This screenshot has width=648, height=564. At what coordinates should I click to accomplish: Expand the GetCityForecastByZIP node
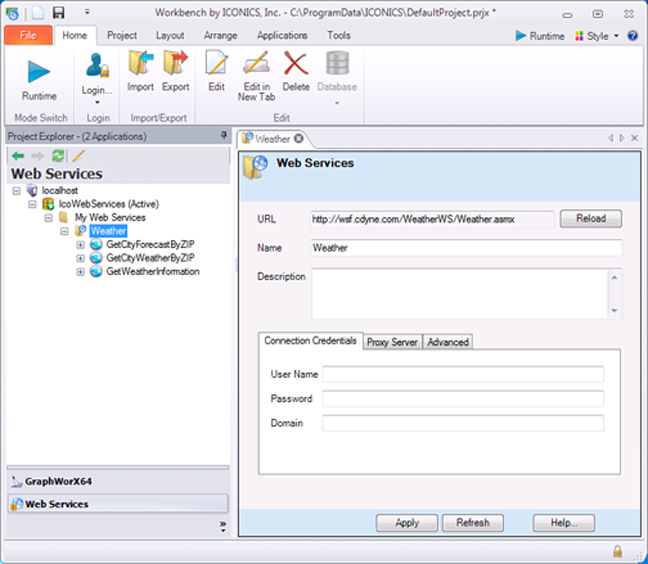coord(81,245)
